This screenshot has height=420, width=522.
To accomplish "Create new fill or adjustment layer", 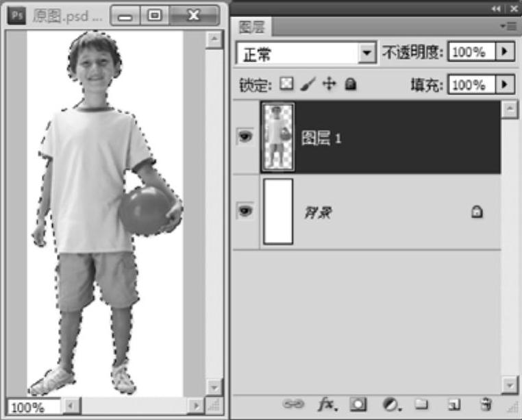I will coord(390,405).
